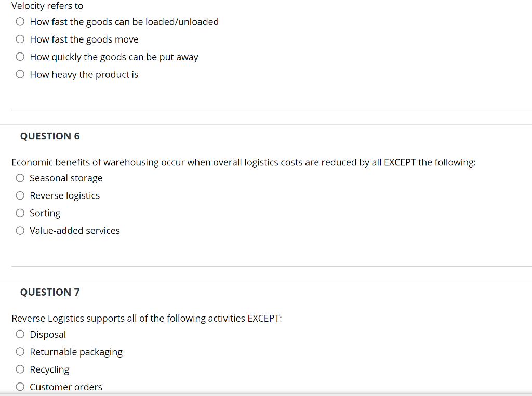Image resolution: width=532 pixels, height=396 pixels.
Task: Pick 'How heavy the product is' radio
Action: (x=20, y=74)
